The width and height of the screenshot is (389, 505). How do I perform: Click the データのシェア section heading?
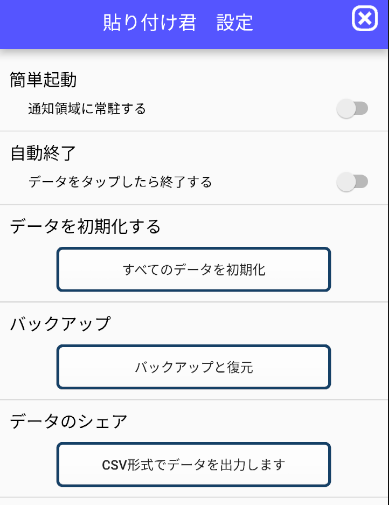[69, 422]
